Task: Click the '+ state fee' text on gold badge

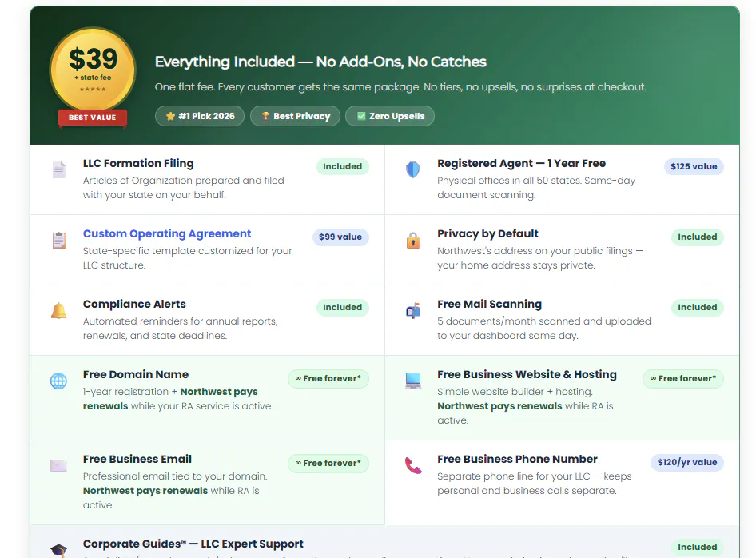Action: coord(93,78)
